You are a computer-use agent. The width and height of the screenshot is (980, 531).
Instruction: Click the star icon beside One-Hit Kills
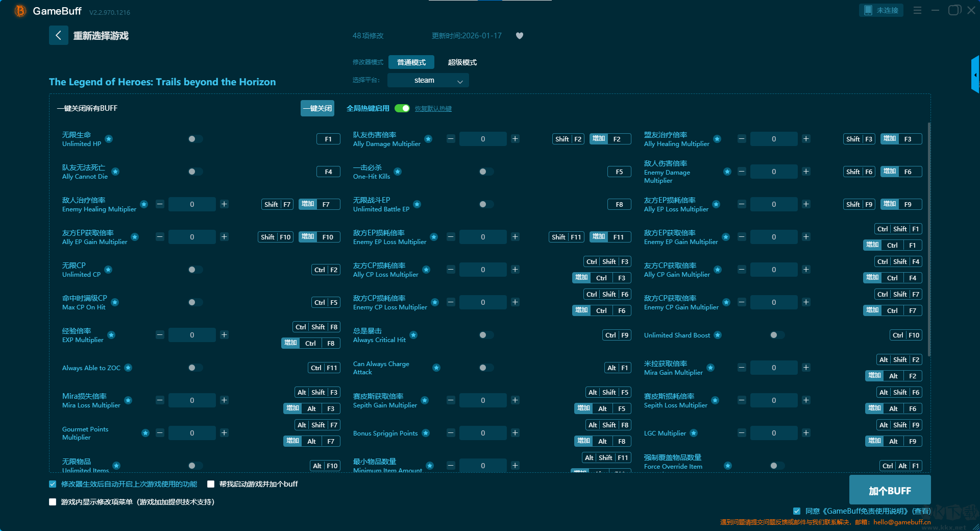[x=398, y=172]
